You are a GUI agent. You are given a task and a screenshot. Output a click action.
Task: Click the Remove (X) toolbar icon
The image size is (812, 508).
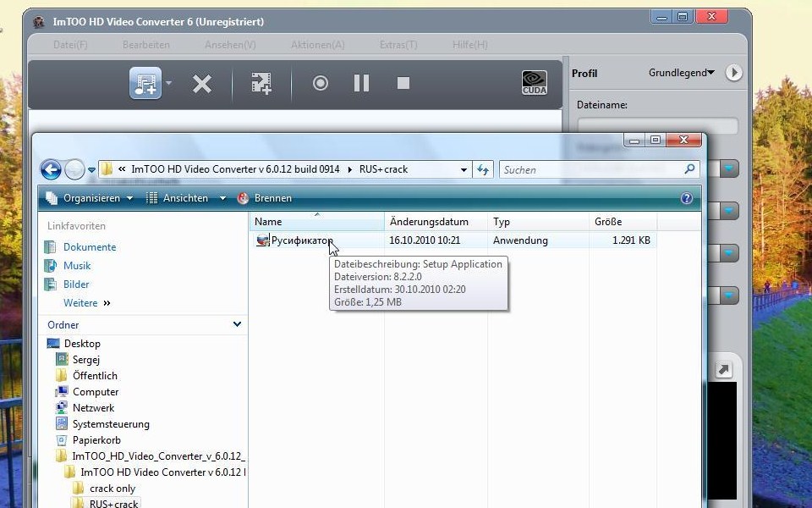pyautogui.click(x=201, y=83)
